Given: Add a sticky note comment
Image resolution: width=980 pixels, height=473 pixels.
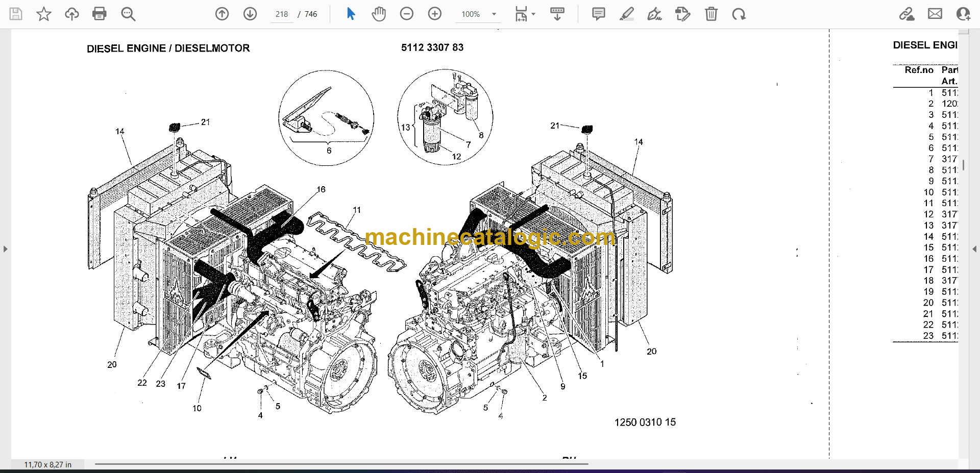Looking at the screenshot, I should coord(599,14).
